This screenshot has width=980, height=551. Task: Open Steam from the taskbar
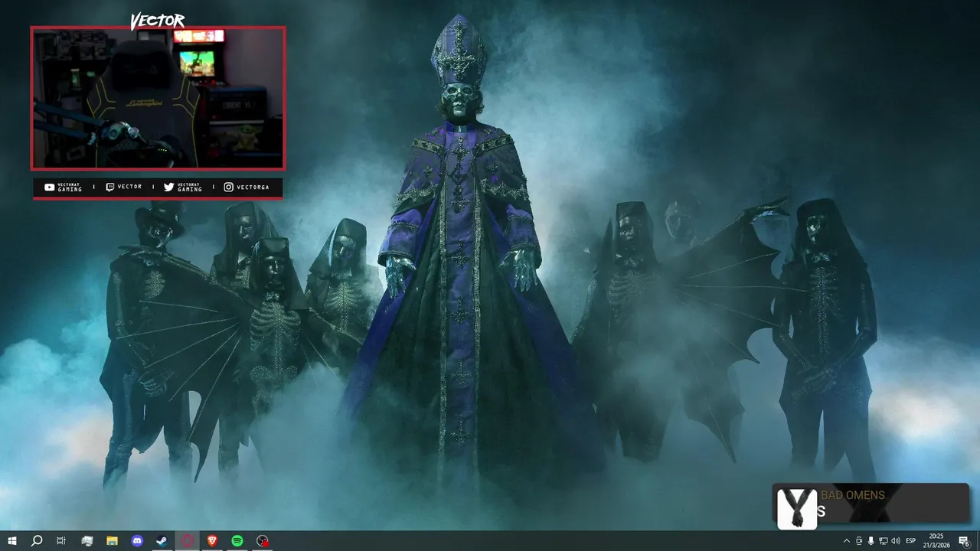pos(162,541)
